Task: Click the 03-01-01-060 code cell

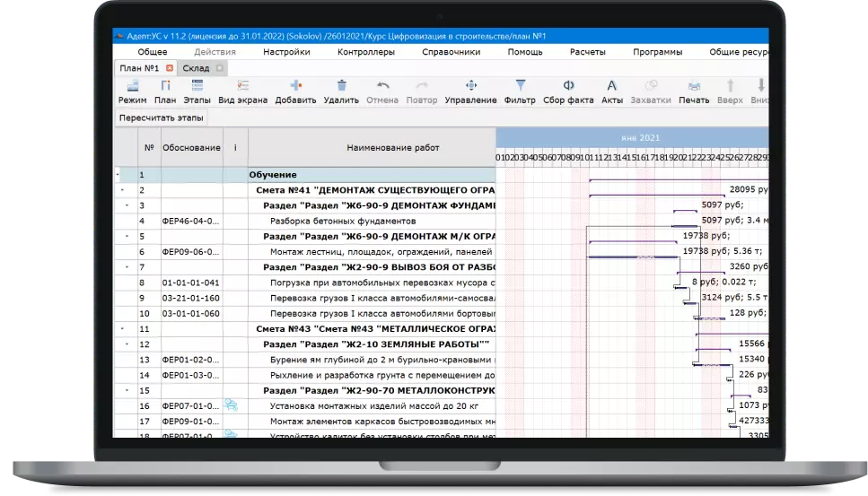Action: click(191, 314)
